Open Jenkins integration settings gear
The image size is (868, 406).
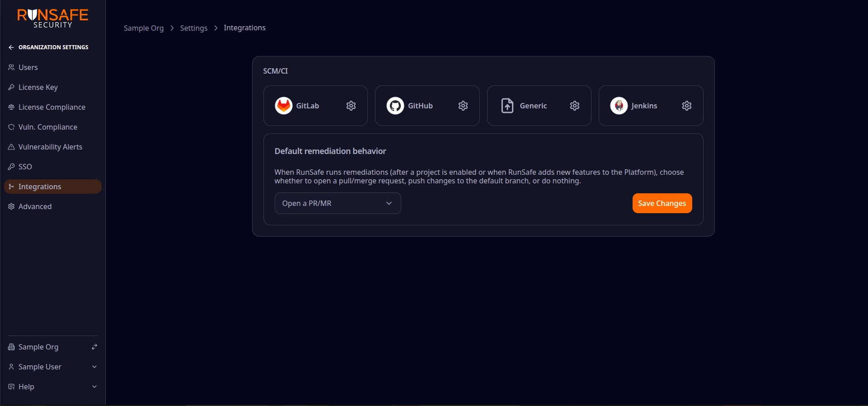pyautogui.click(x=687, y=106)
